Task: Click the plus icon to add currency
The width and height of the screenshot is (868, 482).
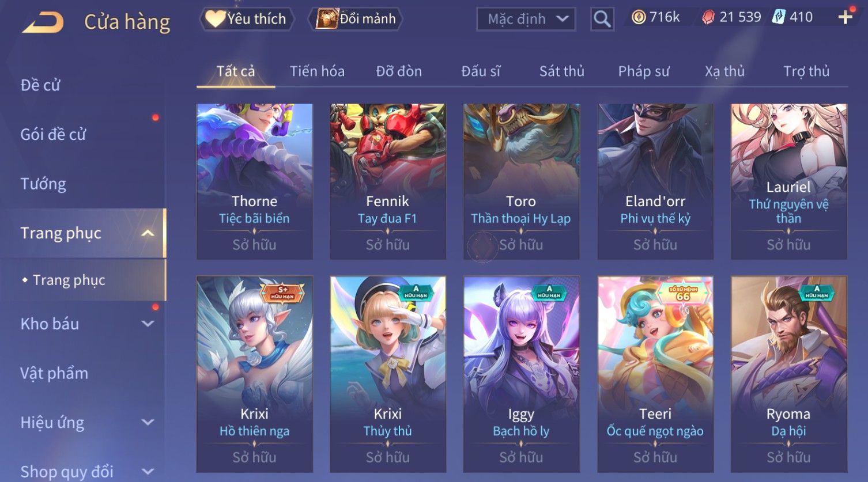Action: click(845, 17)
